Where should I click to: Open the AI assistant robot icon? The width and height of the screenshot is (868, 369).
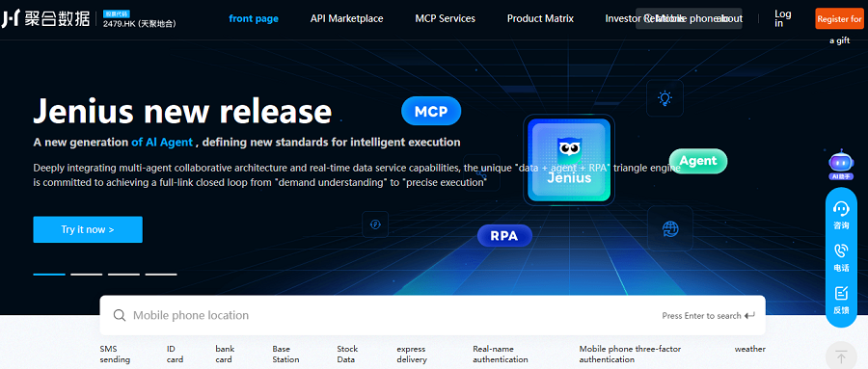tap(841, 165)
